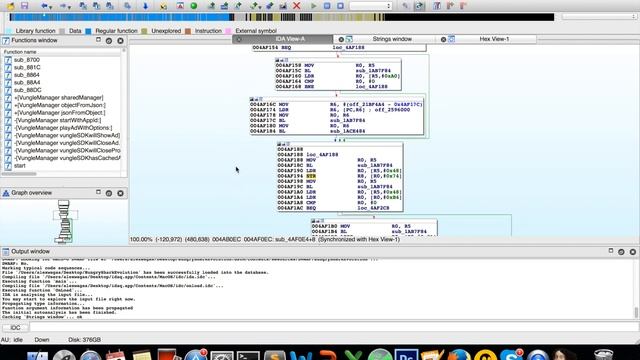Float the Functions window panel
Screen dimensions: 640x360
[x=98, y=40]
